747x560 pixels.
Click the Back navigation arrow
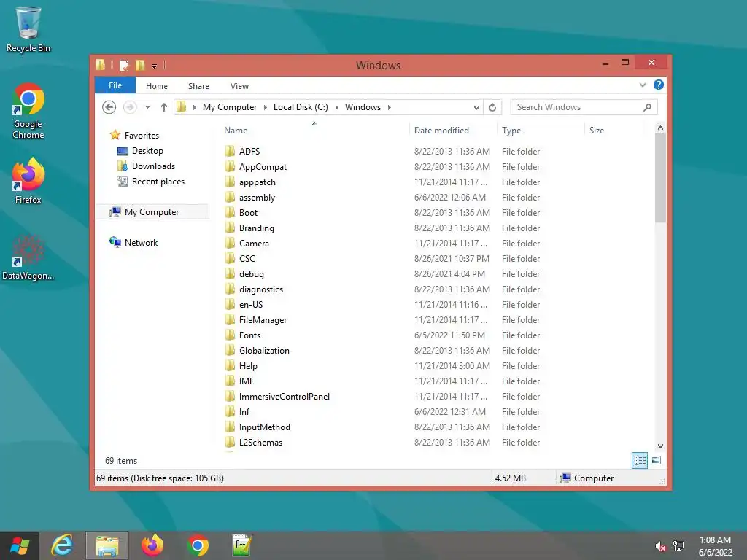pyautogui.click(x=109, y=107)
